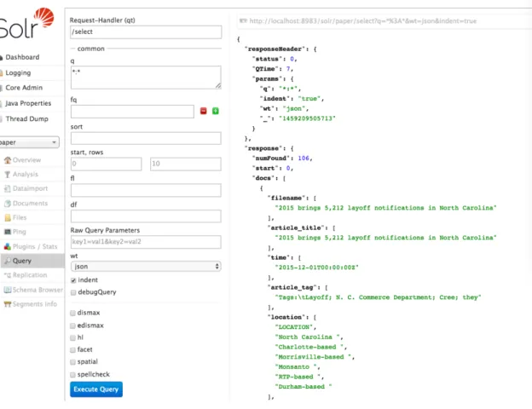Enable the debugQuery checkbox
The height and width of the screenshot is (409, 532).
(x=73, y=292)
